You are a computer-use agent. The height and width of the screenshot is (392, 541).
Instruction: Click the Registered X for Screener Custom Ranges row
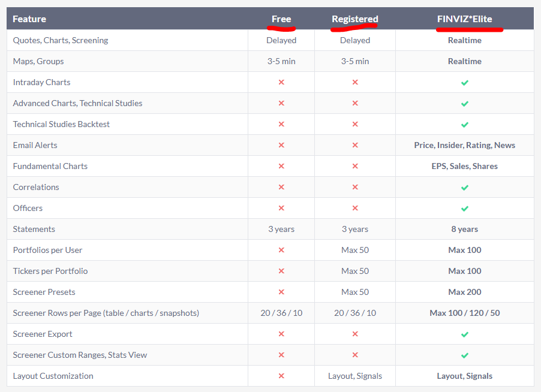point(355,355)
